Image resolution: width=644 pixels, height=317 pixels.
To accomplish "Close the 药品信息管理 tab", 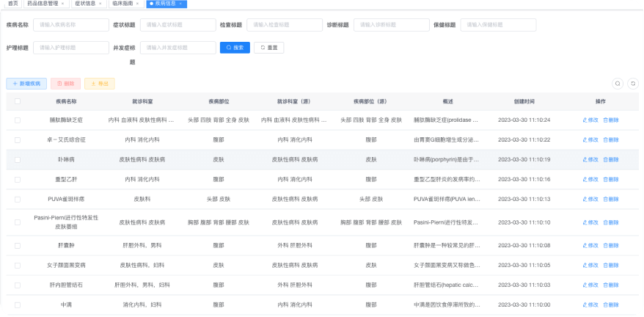I will (62, 3).
